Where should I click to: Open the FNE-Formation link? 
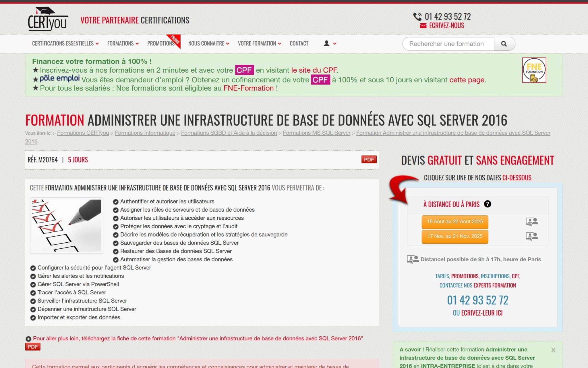249,88
